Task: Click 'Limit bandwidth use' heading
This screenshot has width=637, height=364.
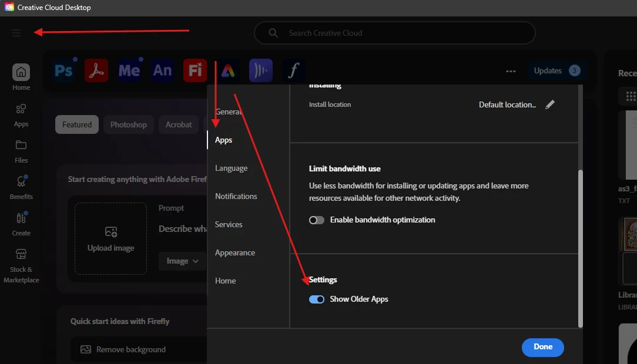Action: [x=344, y=169]
